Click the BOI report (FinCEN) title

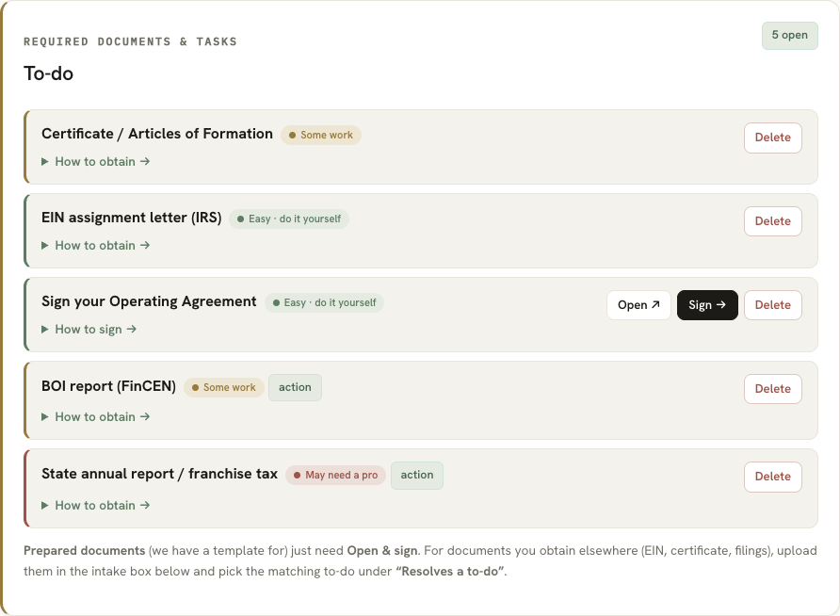108,386
